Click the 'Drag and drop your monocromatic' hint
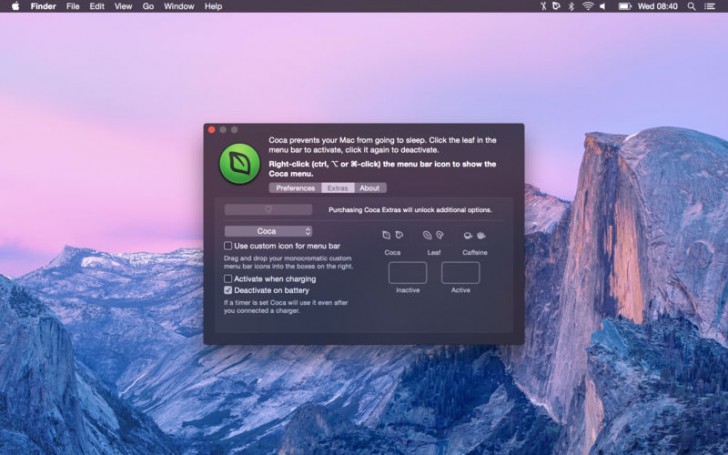Viewport: 728px width, 455px height. (x=288, y=262)
